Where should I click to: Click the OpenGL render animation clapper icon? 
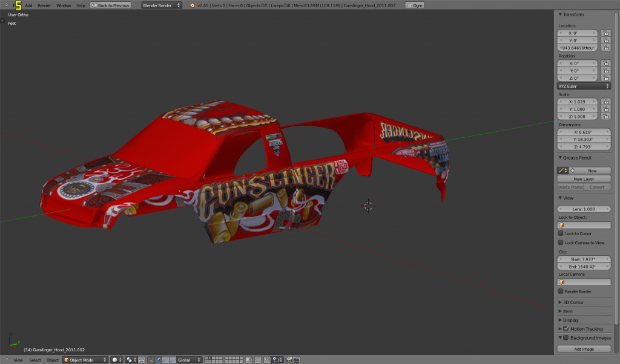coord(296,360)
